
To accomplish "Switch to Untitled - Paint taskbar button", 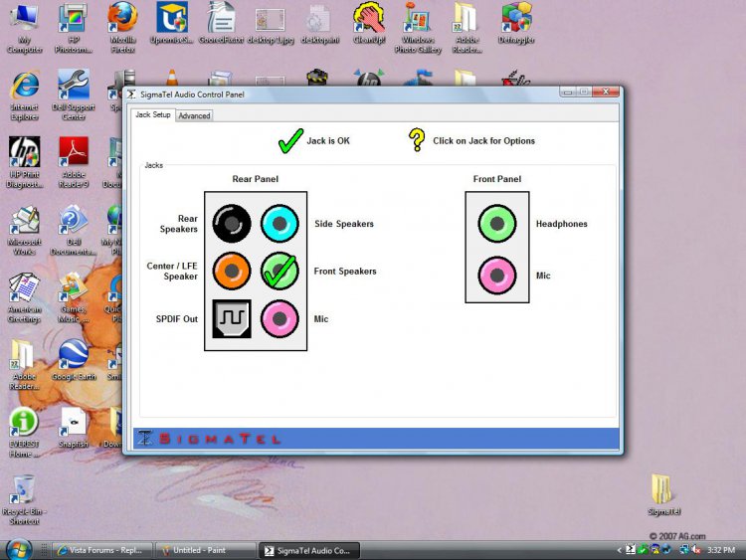I will pos(206,550).
